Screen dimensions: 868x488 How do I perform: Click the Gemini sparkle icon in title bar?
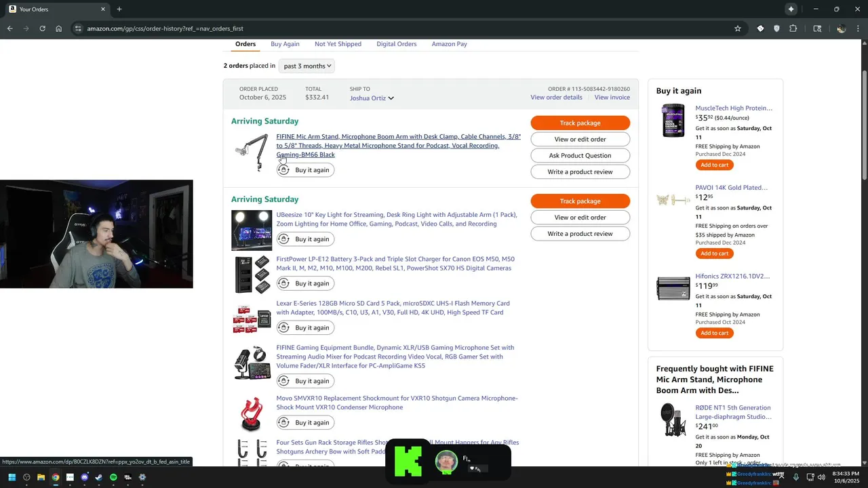point(791,9)
